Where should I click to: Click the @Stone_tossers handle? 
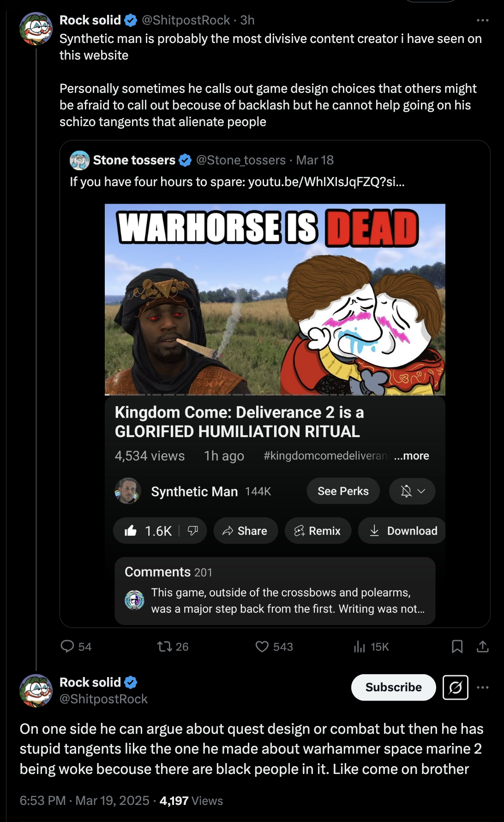(241, 160)
